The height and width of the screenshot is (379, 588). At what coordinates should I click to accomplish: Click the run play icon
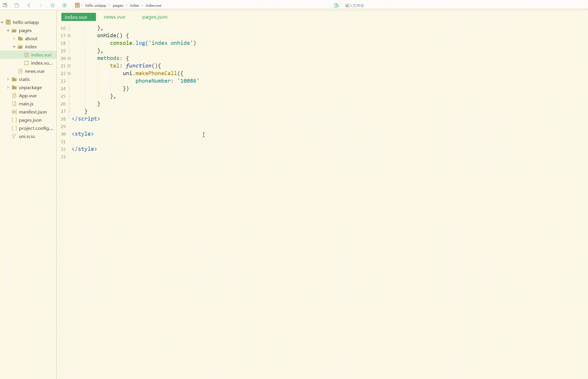65,5
